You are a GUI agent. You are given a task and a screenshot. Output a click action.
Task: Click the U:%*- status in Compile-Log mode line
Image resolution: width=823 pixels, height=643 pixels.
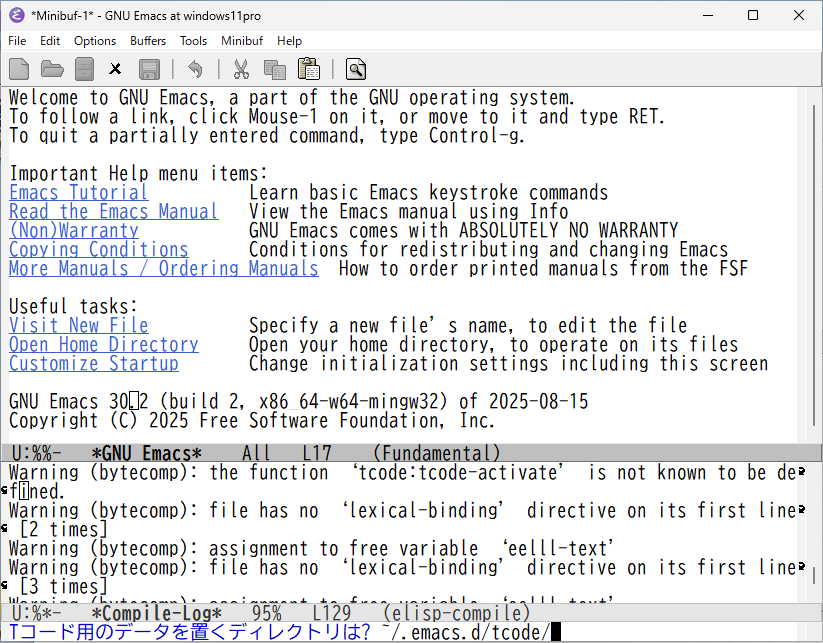(x=36, y=613)
